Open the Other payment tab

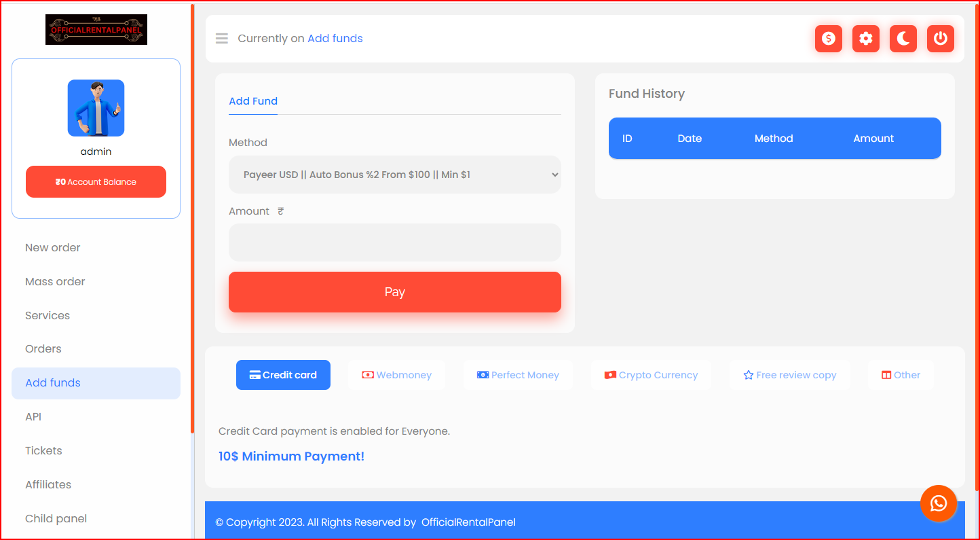coord(901,375)
